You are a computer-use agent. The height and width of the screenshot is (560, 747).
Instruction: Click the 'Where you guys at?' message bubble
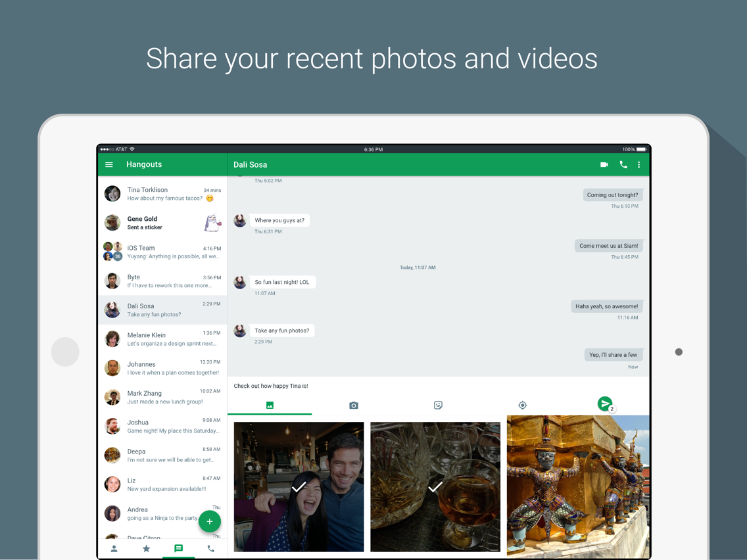click(279, 220)
